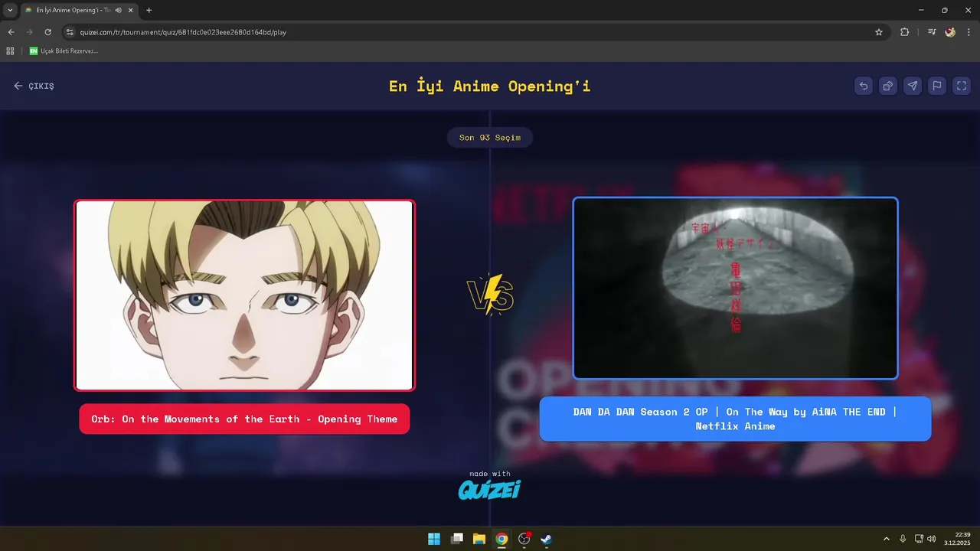
Task: Click the flag report icon
Action: click(x=937, y=86)
